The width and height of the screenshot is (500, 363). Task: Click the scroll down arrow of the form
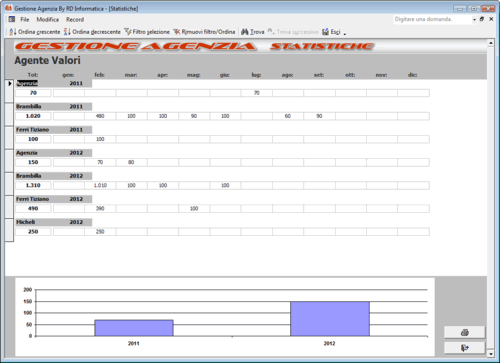(x=491, y=354)
